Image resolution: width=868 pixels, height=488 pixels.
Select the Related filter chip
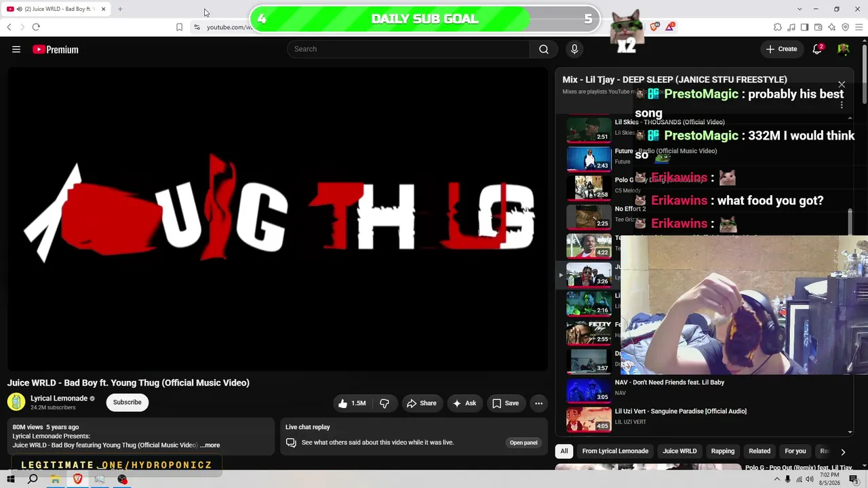pos(759,451)
